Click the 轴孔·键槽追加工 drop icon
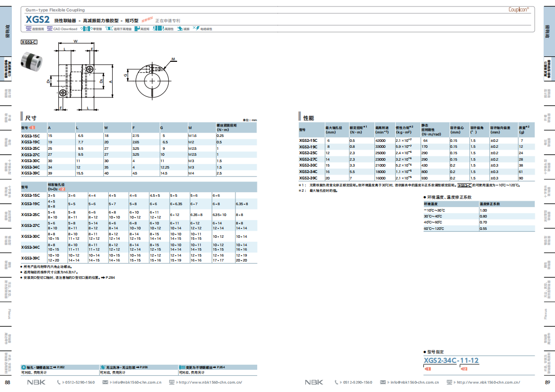 point(24,368)
